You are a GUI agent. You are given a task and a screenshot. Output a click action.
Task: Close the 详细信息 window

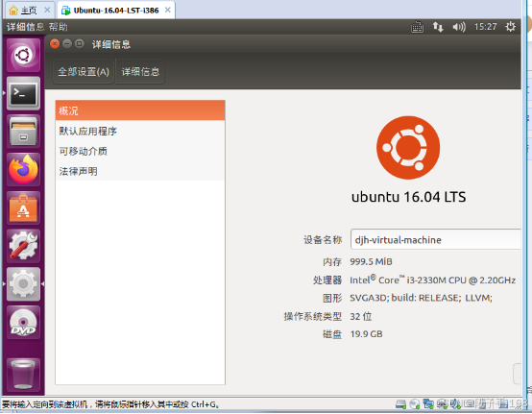(55, 44)
